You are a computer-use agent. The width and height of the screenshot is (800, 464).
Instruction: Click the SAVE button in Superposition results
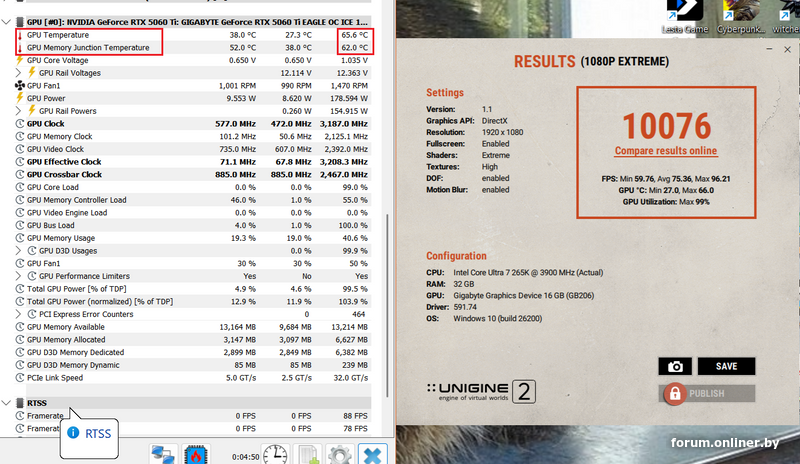click(727, 366)
